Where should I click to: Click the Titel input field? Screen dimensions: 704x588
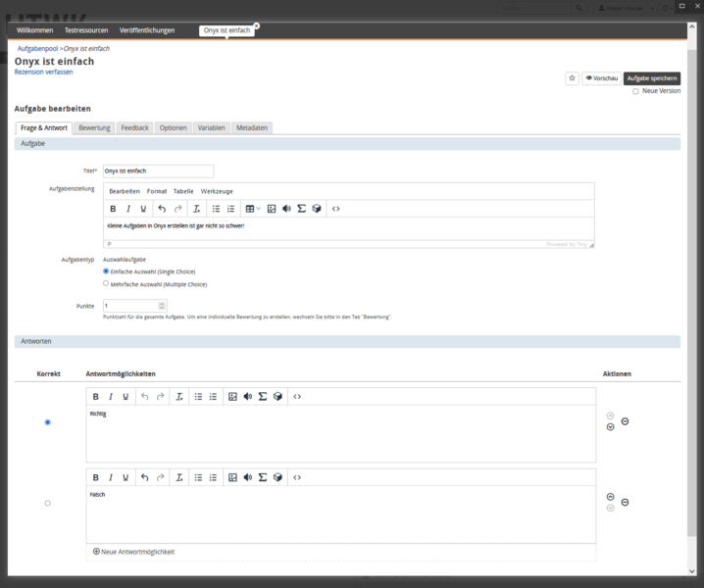pyautogui.click(x=159, y=171)
